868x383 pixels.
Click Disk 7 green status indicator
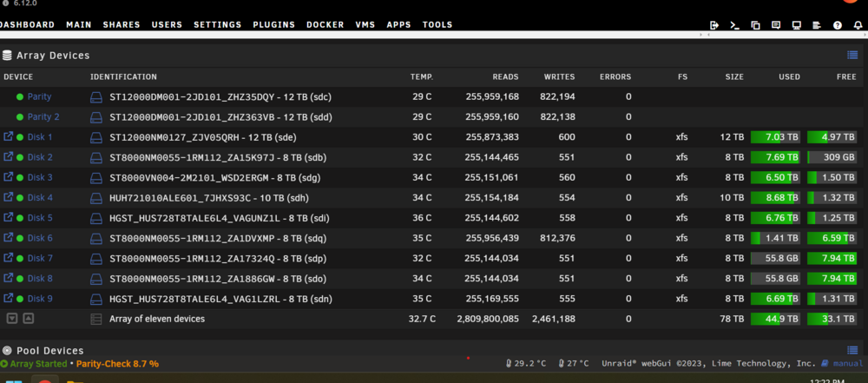20,259
